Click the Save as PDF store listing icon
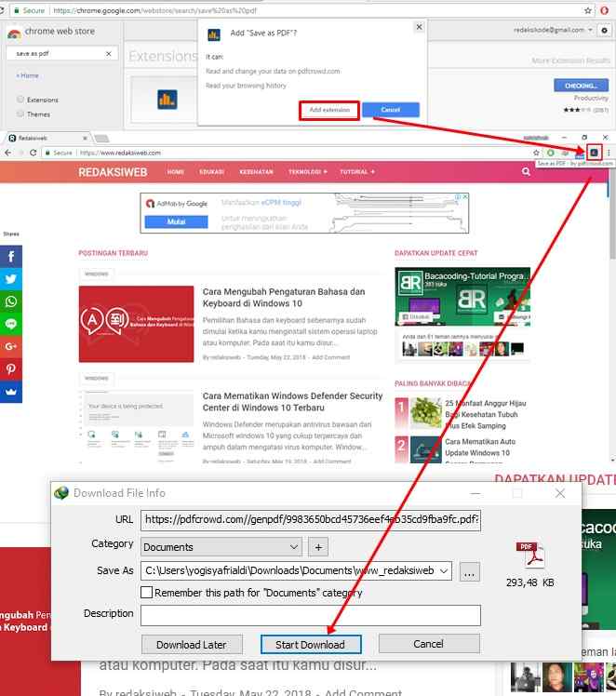Screen dimensions: 616x696 tap(167, 100)
